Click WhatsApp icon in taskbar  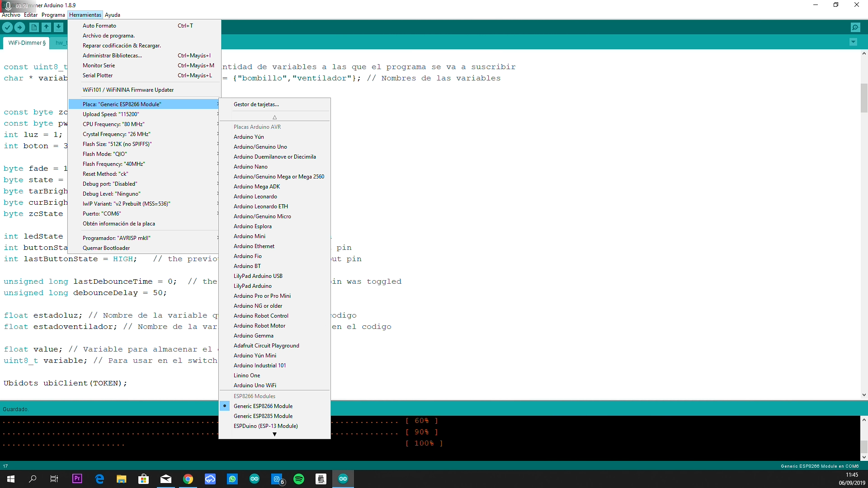232,479
